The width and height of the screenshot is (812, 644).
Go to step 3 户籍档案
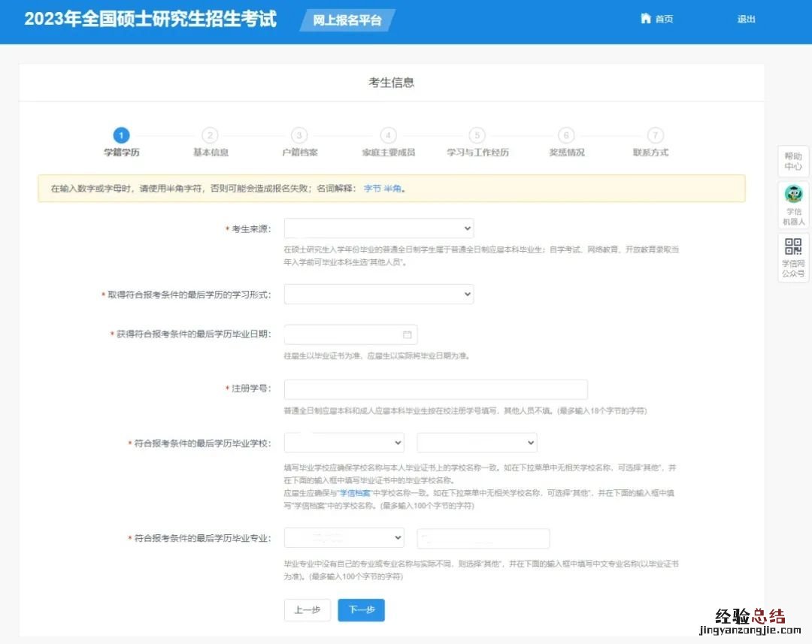(299, 135)
